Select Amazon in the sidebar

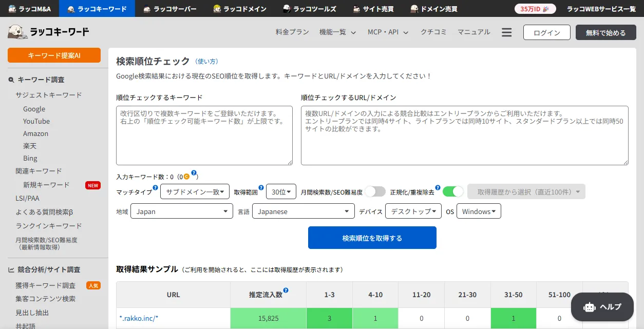pyautogui.click(x=36, y=133)
